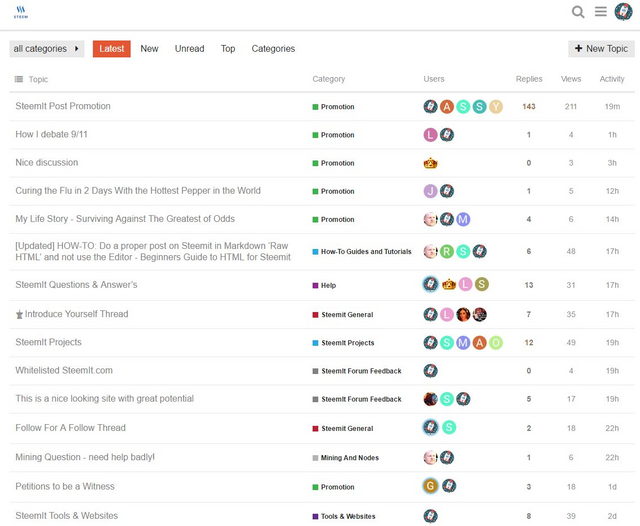Click purple M avatar in My Life Story row
Screen dimensions: 640x526
463,220
